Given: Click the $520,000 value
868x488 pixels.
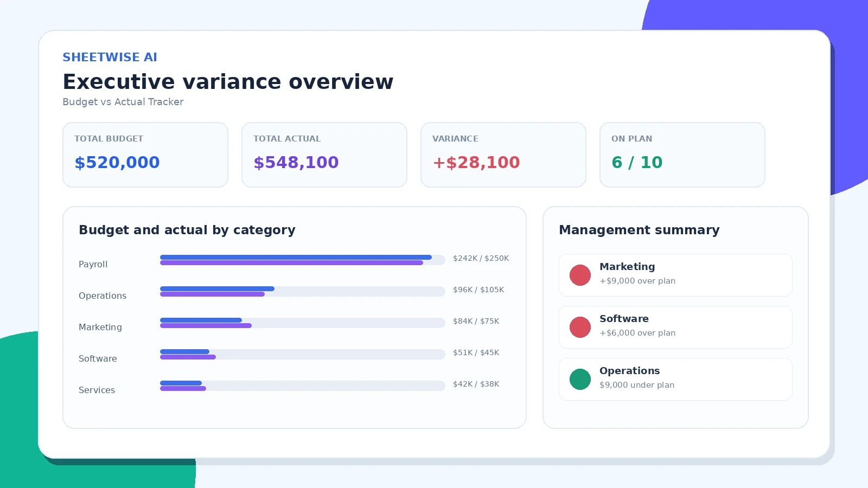Looking at the screenshot, I should coord(117,162).
